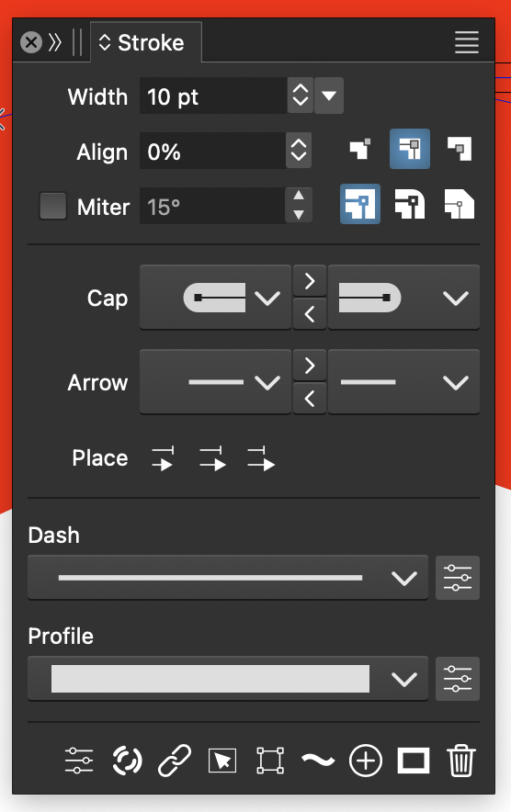This screenshot has height=812, width=511.
Task: Select the bevel join corner icon
Action: click(460, 204)
